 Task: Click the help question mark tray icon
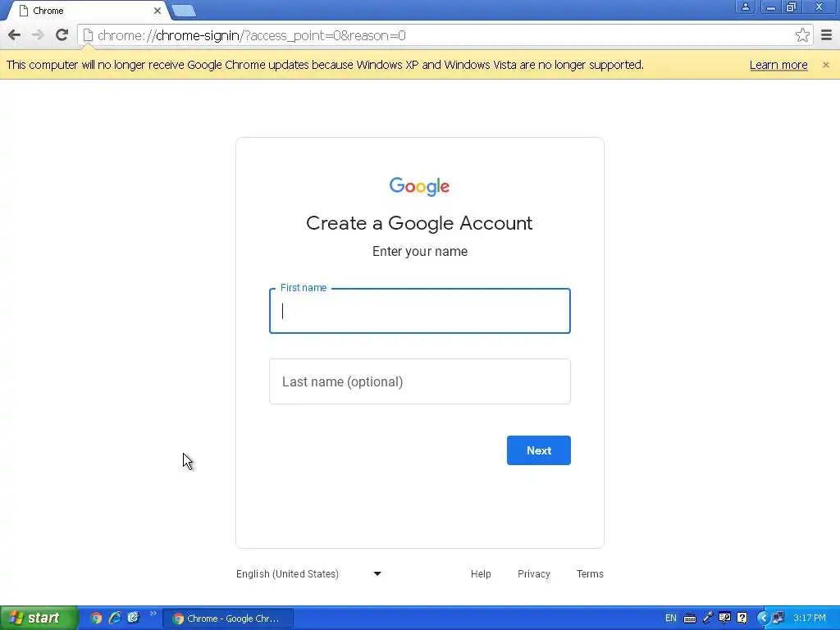[x=742, y=619]
